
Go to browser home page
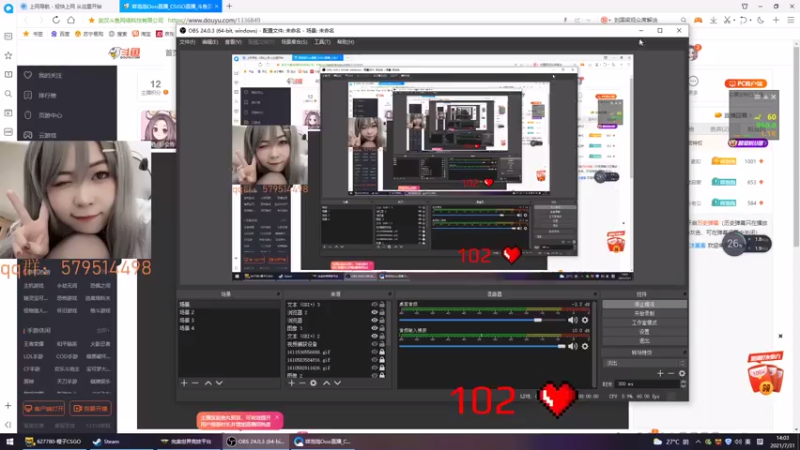[x=71, y=20]
